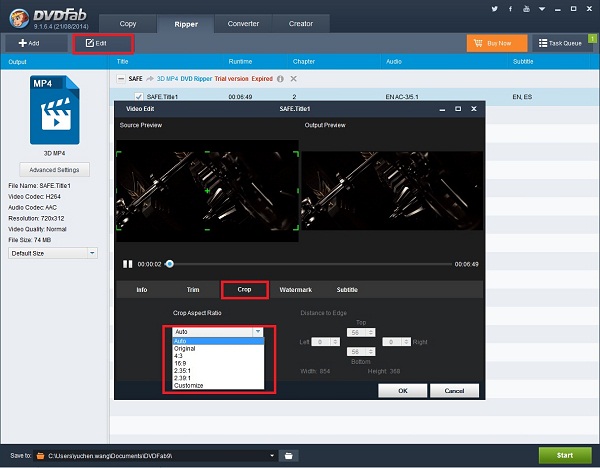Viewport: 600px width, 468px height.
Task: Click the preview timeline slider handle
Action: pos(170,264)
